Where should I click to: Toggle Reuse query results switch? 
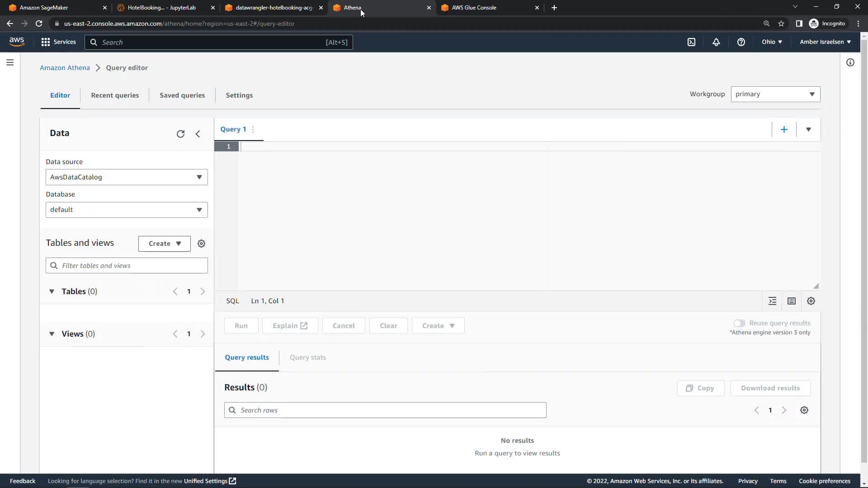pos(739,323)
